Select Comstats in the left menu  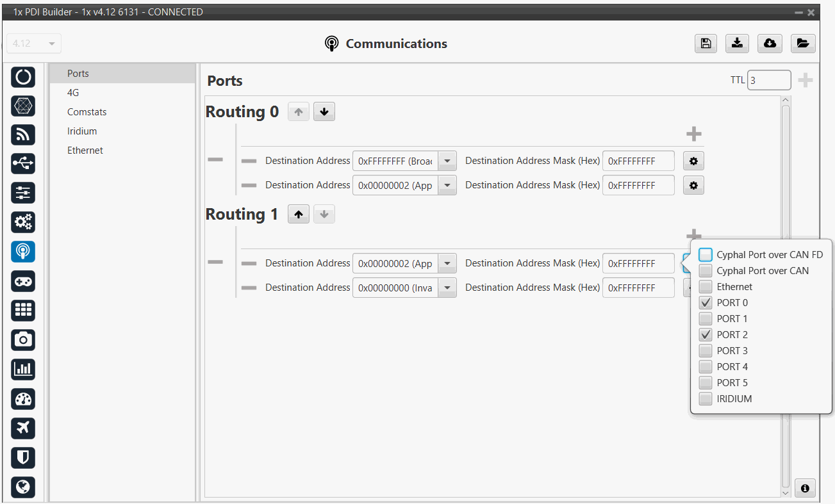tap(87, 112)
